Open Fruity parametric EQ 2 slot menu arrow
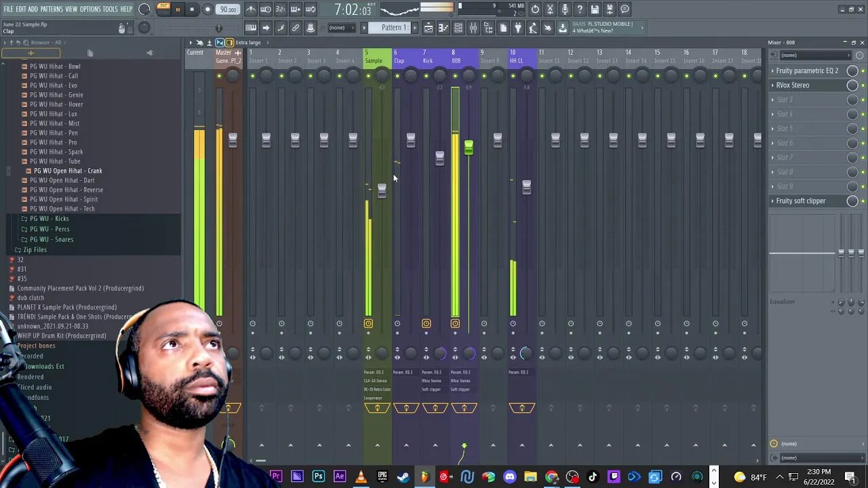The height and width of the screenshot is (488, 868). (x=772, y=70)
